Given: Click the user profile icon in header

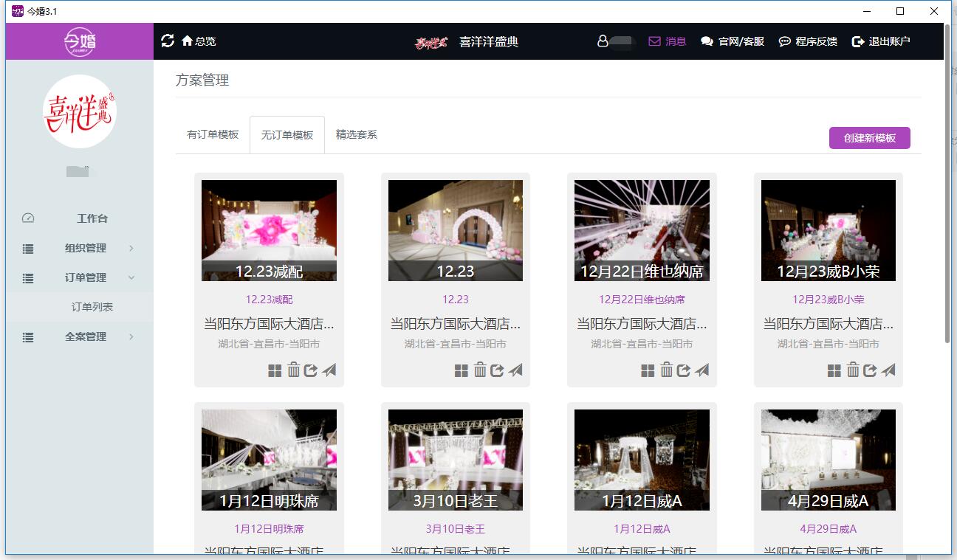Looking at the screenshot, I should pos(603,41).
